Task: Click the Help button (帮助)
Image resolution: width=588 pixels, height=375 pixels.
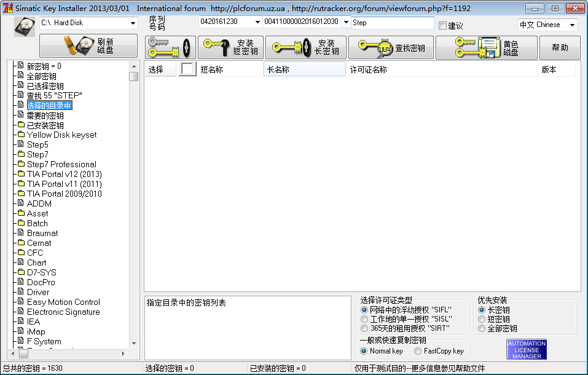Action: [560, 48]
